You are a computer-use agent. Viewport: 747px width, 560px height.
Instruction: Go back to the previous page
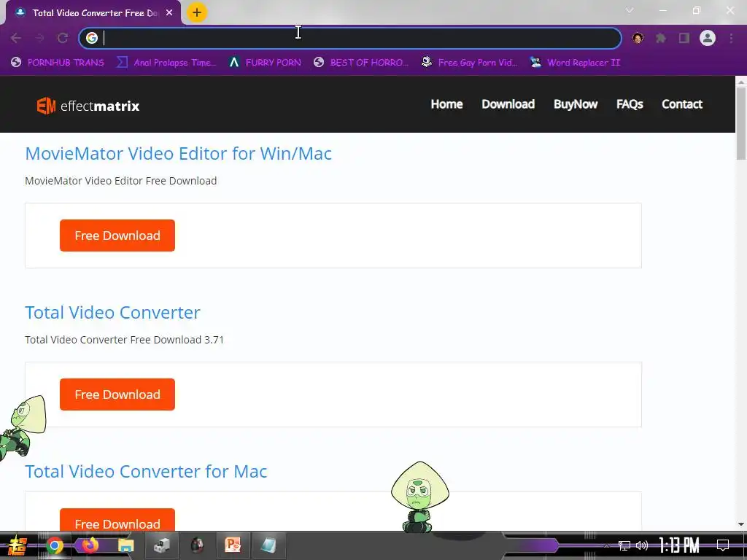click(16, 38)
